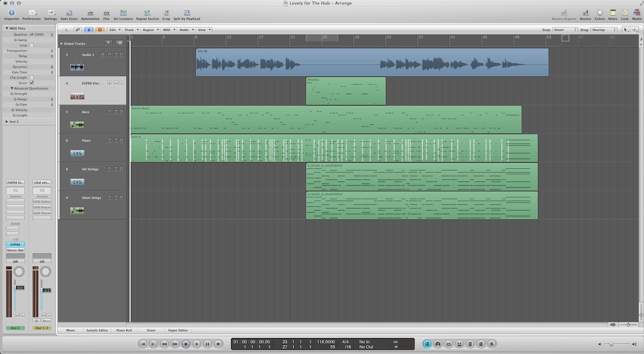Screen dimensions: 644x354
Task: Disable record on EVP88 track
Action: (109, 83)
